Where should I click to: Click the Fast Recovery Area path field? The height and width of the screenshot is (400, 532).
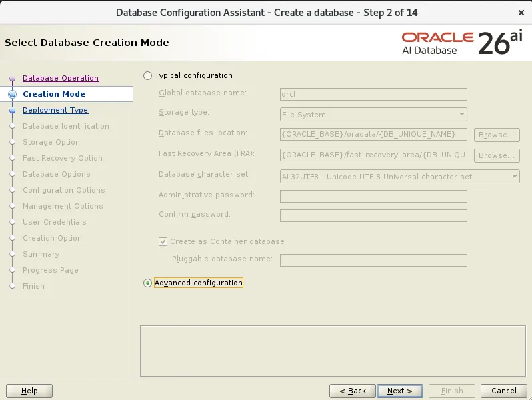[x=373, y=155]
